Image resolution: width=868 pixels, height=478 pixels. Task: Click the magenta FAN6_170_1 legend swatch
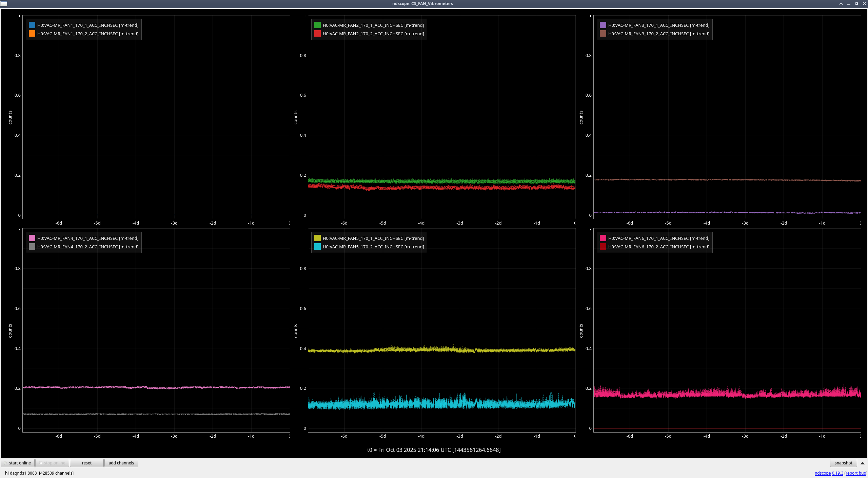click(x=603, y=238)
